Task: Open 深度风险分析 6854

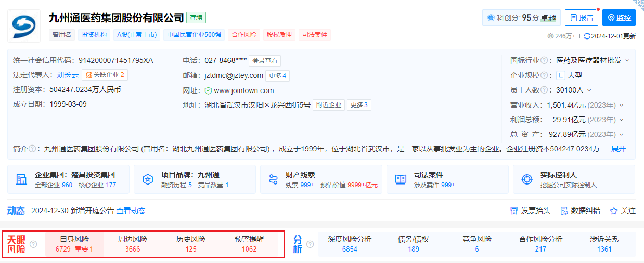Action: [x=350, y=244]
